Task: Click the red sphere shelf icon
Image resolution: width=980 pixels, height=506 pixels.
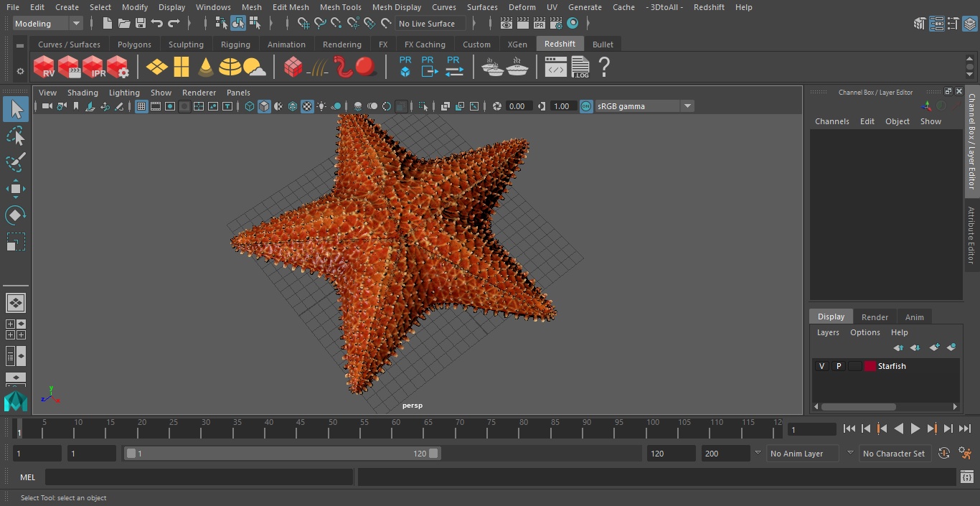Action: click(x=366, y=67)
